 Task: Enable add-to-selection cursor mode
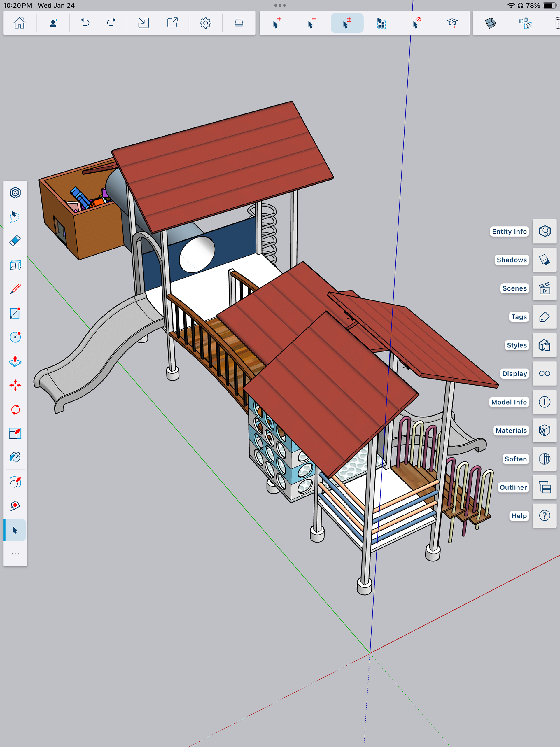[276, 23]
